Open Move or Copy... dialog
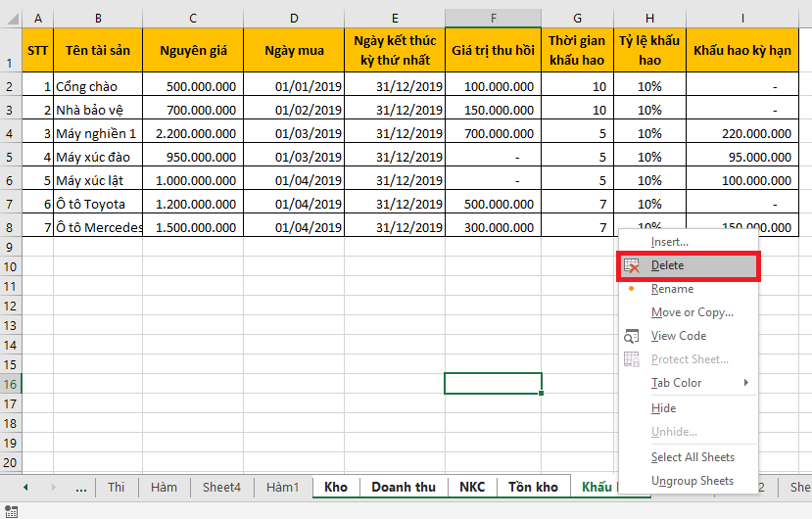This screenshot has height=519, width=812. pos(692,312)
